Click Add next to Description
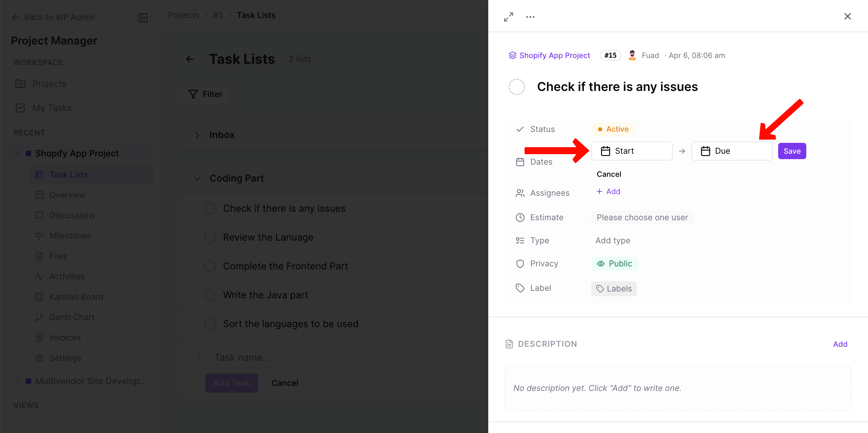 pos(840,344)
